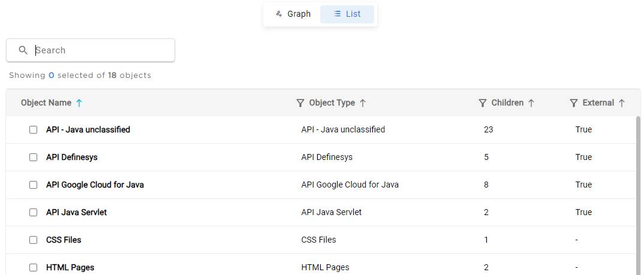
Task: Click the CSS Files object name
Action: coord(64,240)
